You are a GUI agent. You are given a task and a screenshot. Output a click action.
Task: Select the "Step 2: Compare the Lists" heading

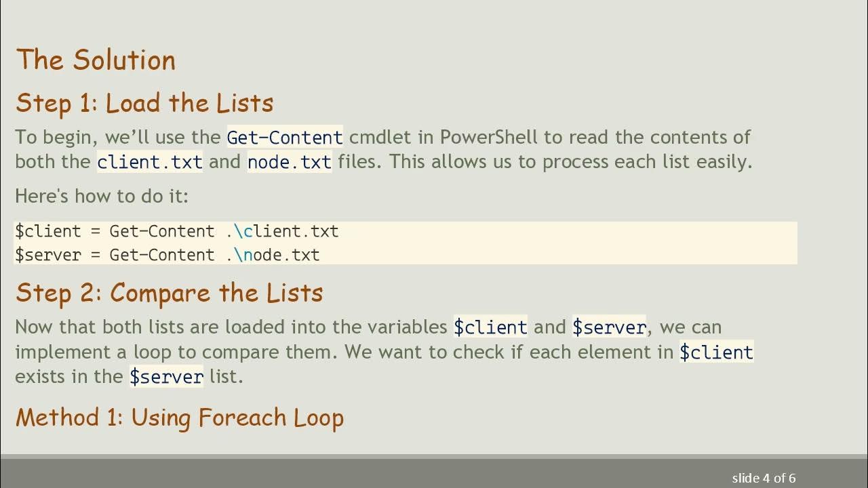[169, 293]
